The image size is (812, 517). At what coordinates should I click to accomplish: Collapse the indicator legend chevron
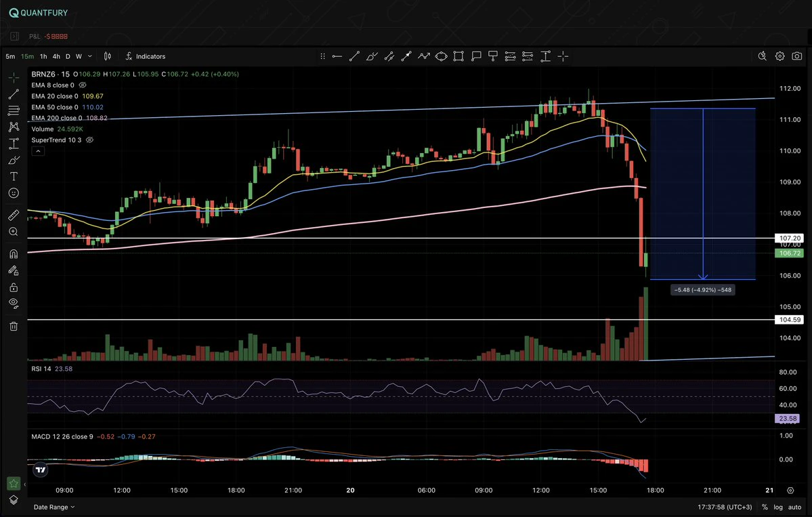(38, 151)
